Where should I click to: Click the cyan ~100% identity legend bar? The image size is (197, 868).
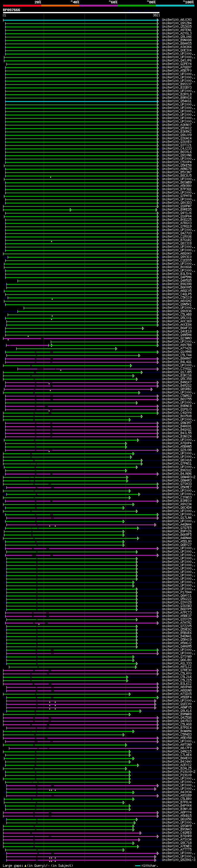click(x=175, y=6)
